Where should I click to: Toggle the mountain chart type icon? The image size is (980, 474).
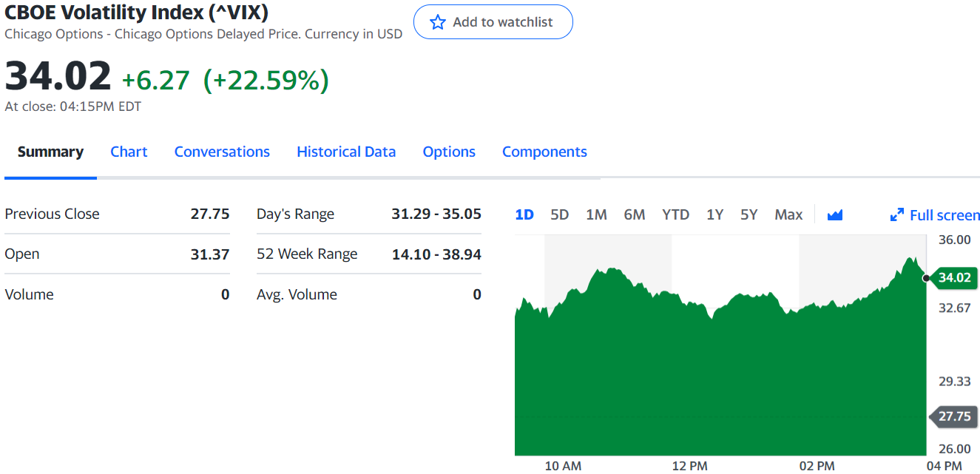pyautogui.click(x=835, y=215)
